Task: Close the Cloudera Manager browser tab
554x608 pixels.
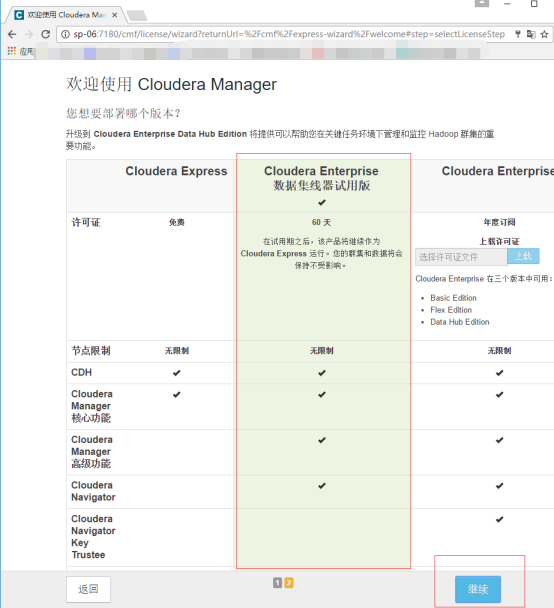Action: pos(114,15)
